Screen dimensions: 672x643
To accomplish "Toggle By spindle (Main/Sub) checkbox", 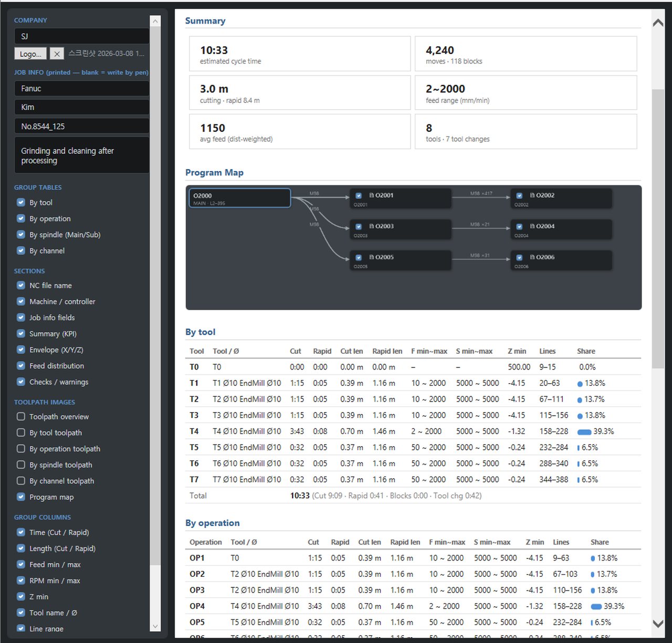I will tap(21, 235).
